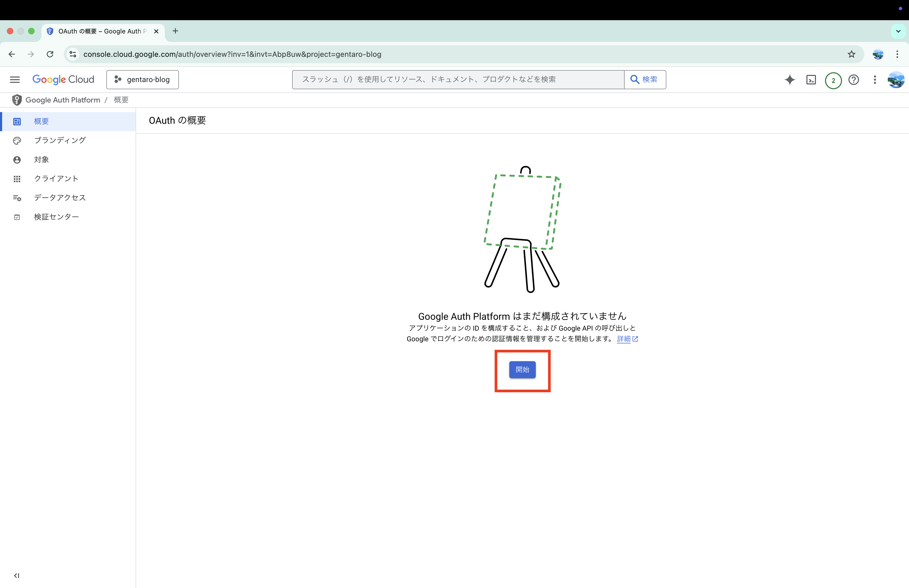View site information icon in address bar

[73, 54]
